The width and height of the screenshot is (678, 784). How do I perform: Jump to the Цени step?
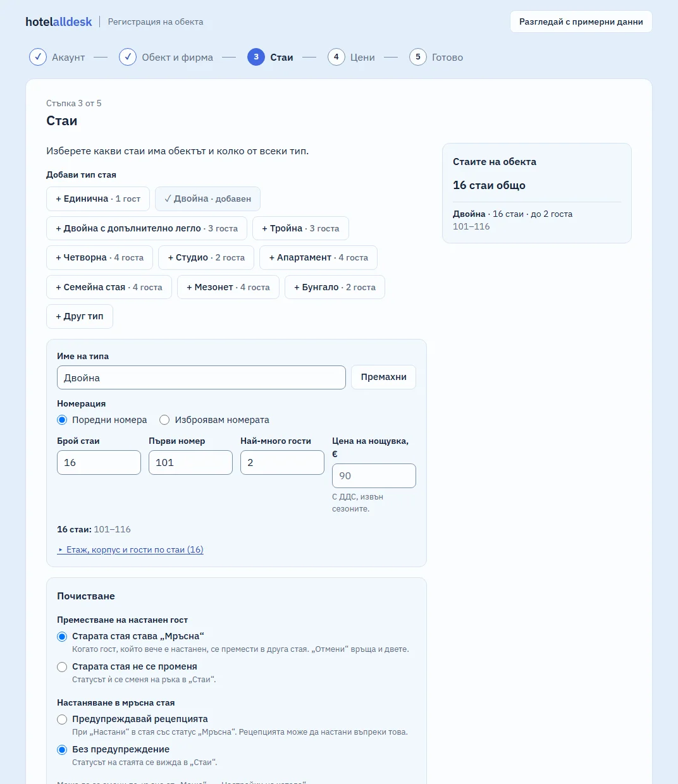[x=351, y=57]
